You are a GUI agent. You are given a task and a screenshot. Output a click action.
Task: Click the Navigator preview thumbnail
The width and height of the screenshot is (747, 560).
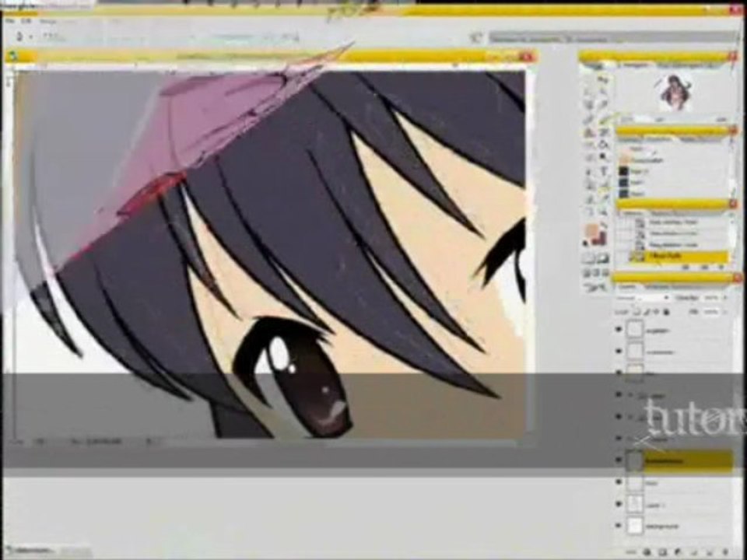tap(674, 93)
